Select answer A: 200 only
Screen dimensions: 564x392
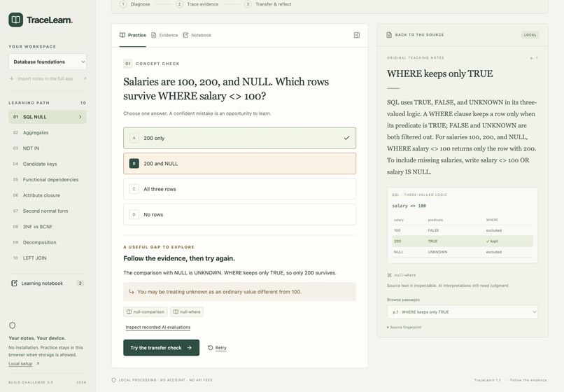tap(239, 138)
